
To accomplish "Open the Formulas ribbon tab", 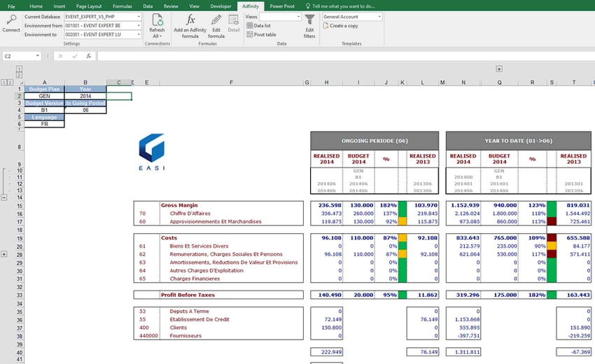I will pos(122,6).
